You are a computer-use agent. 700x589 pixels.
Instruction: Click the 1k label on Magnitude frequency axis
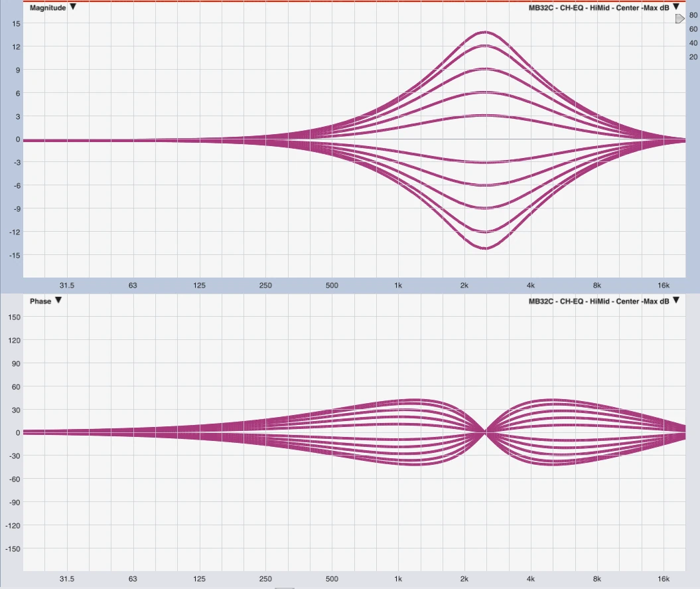(398, 286)
